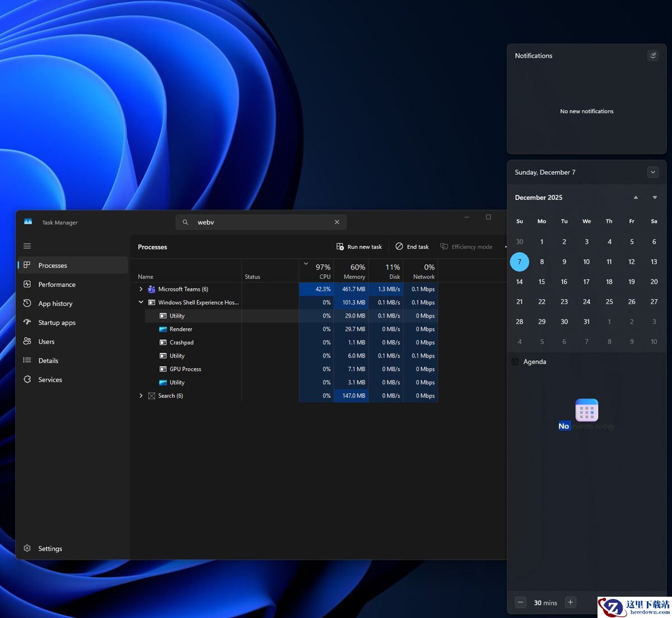Open notification settings icon in Notifications panel

(x=652, y=55)
